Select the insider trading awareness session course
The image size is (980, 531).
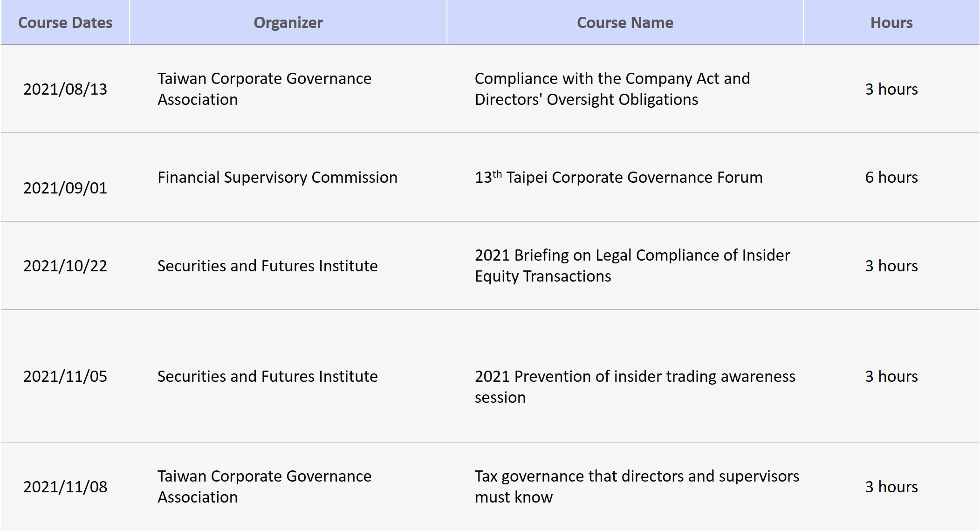pyautogui.click(x=635, y=386)
